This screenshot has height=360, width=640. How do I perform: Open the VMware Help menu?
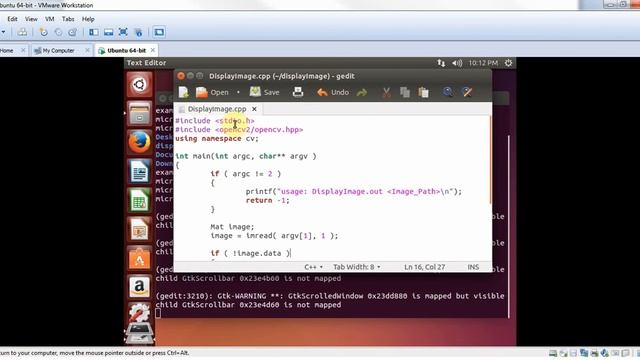tap(88, 19)
